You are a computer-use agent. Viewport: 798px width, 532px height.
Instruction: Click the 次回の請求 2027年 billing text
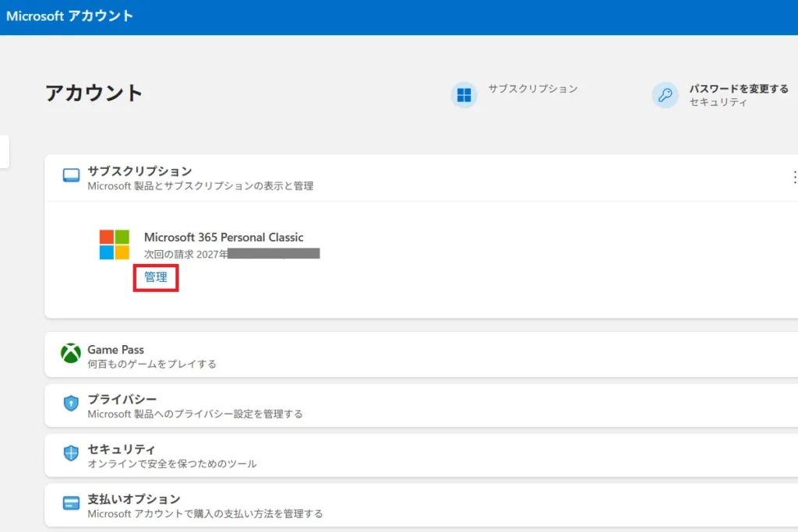[x=185, y=254]
